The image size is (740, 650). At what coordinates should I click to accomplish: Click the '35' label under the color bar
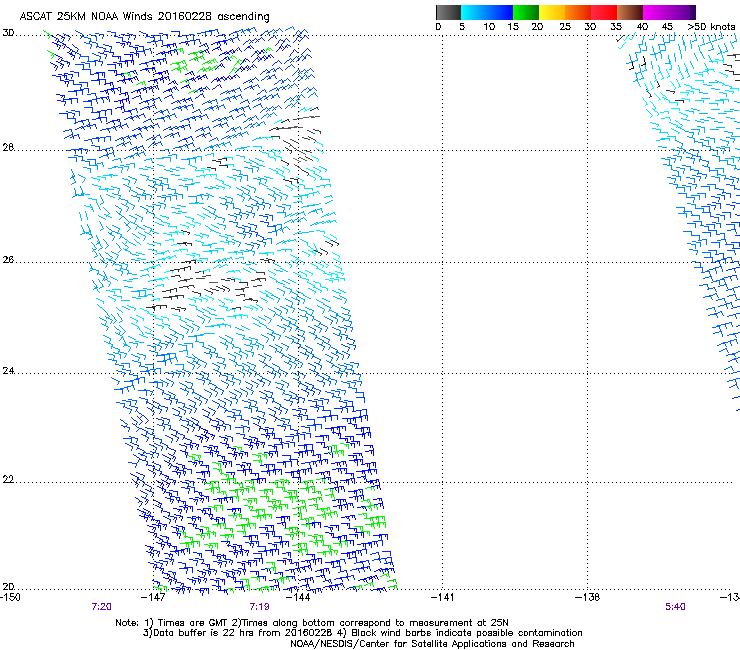[616, 27]
